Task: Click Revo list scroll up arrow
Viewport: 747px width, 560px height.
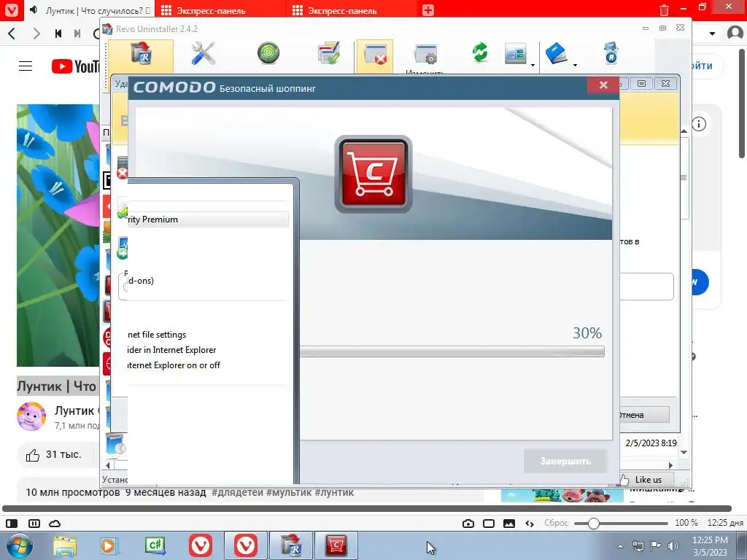Action: pyautogui.click(x=684, y=131)
